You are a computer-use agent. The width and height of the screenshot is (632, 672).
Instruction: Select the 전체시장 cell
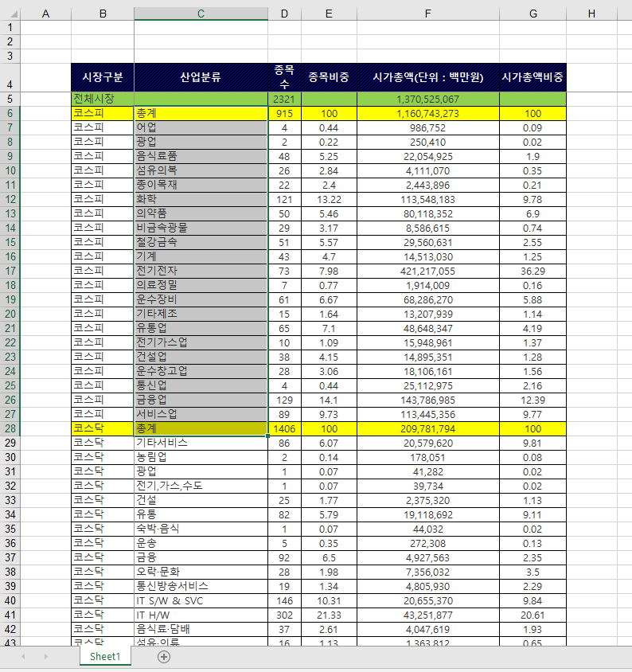tap(103, 99)
